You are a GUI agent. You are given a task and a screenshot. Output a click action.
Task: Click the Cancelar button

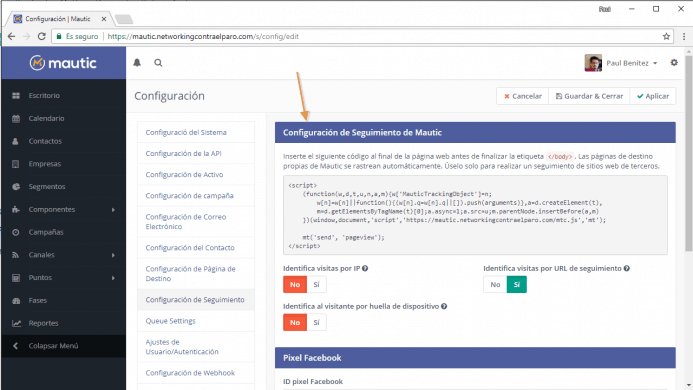pos(523,96)
